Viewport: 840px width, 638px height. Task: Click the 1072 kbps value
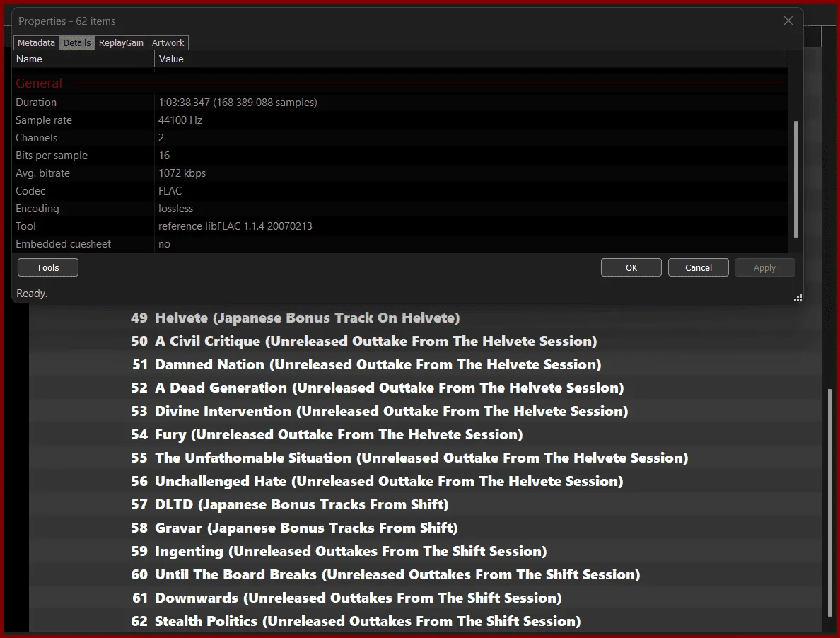[182, 173]
